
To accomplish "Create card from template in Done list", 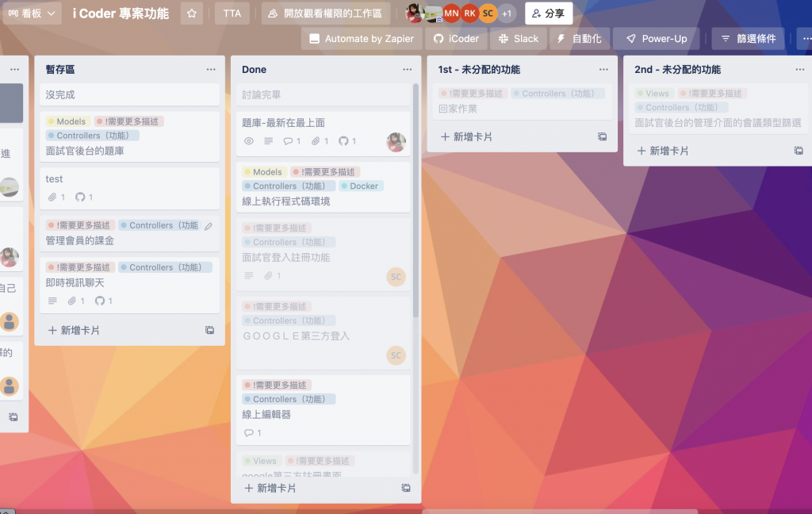I will tap(406, 488).
